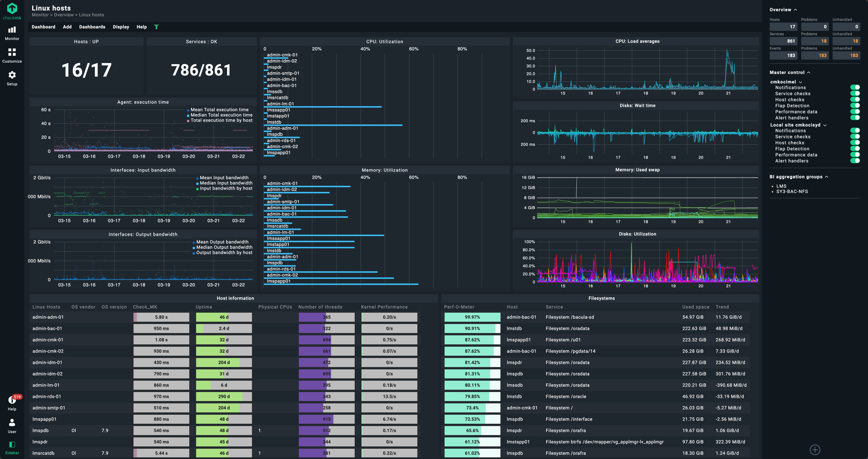
Task: Open the Dashboard menu
Action: pyautogui.click(x=43, y=27)
